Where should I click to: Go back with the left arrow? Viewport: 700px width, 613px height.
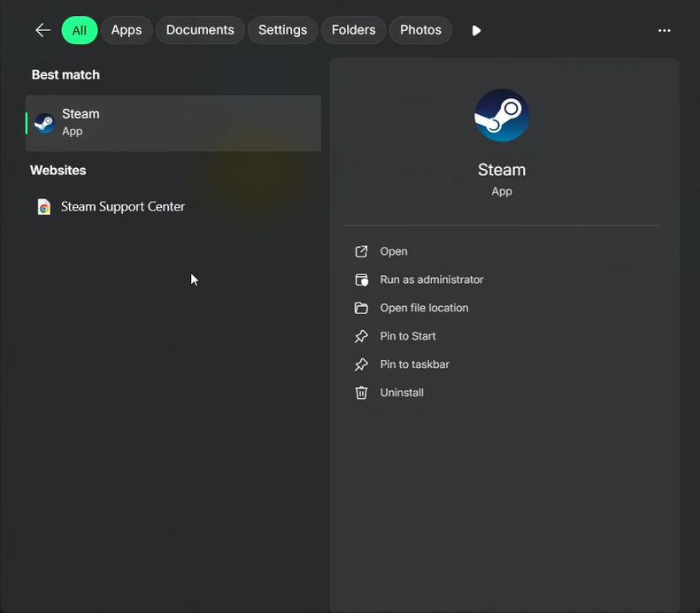[42, 30]
